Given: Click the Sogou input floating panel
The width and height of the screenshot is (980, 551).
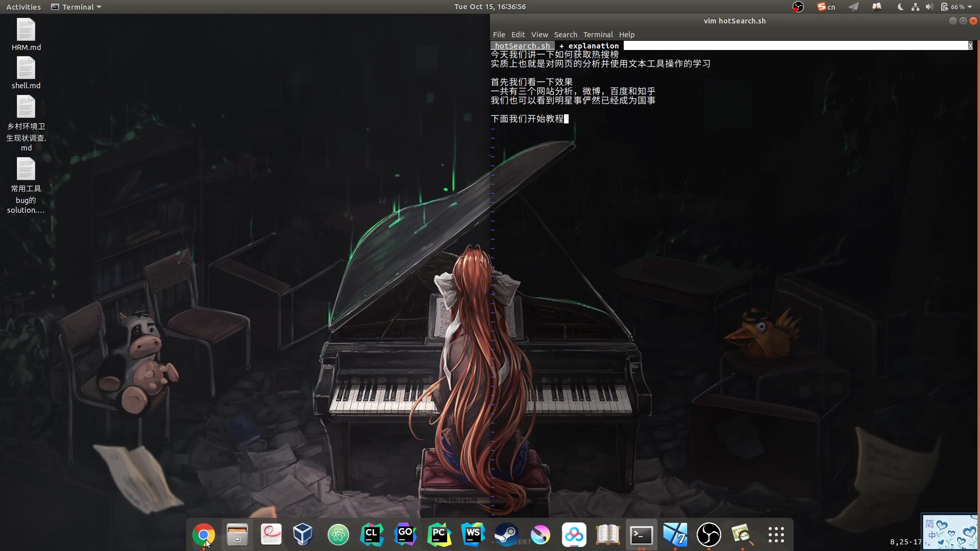Looking at the screenshot, I should click(x=949, y=532).
